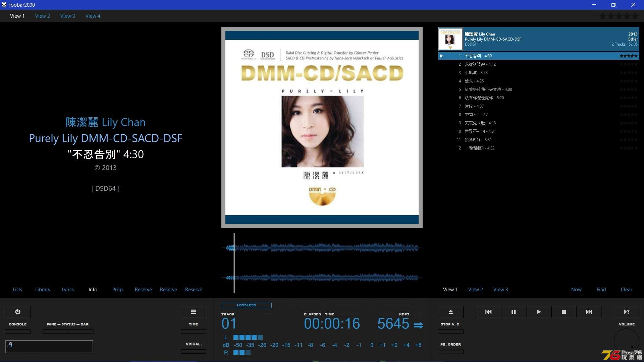Select track 12 一瞬間(國)
The image size is (644, 362).
(x=539, y=148)
